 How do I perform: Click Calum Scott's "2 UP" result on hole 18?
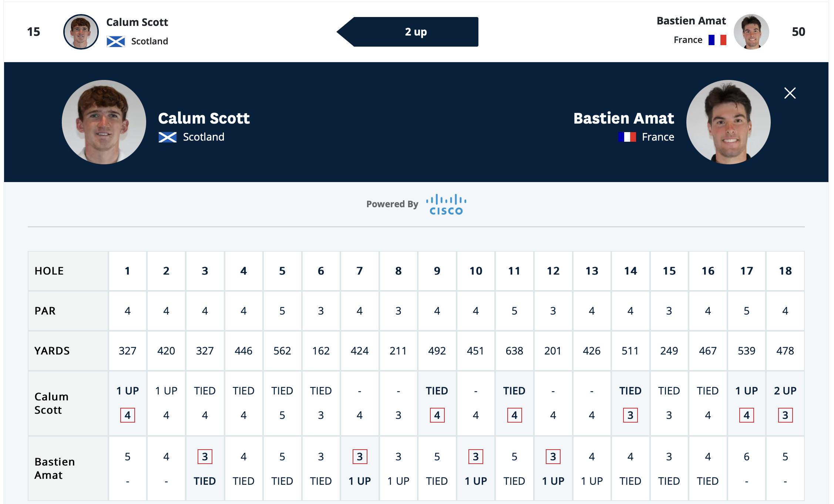785,391
